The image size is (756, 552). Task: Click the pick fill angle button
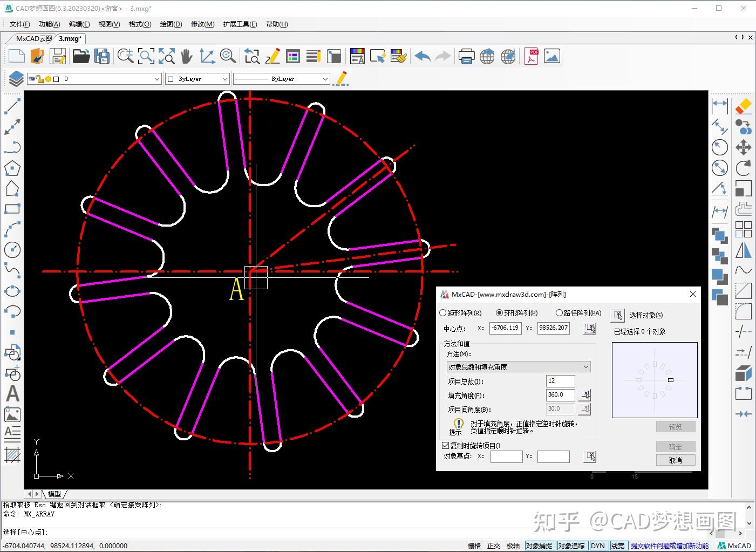click(585, 395)
